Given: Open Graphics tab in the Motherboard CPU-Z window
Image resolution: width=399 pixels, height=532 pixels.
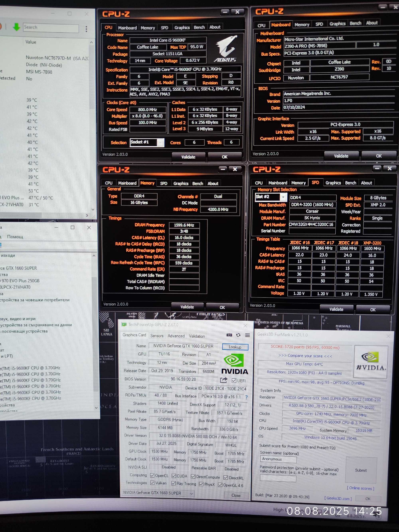Looking at the screenshot, I should coord(337,24).
